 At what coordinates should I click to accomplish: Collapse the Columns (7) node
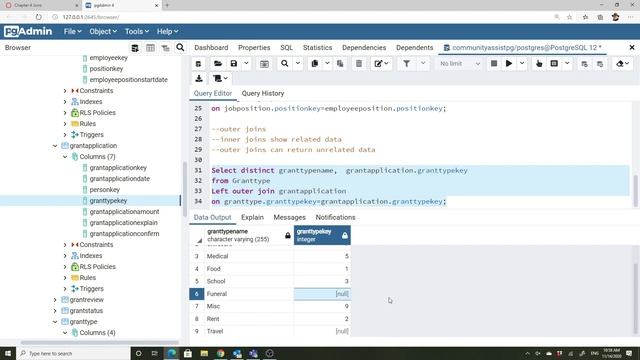click(x=65, y=157)
